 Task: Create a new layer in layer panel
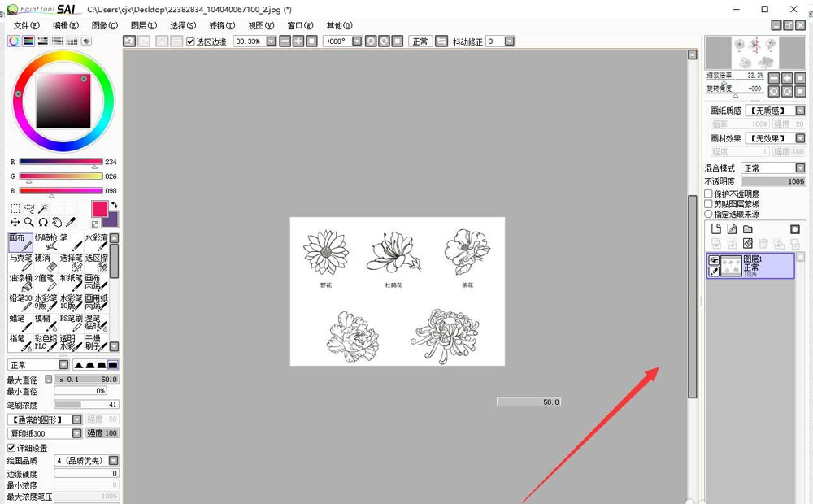[x=716, y=230]
